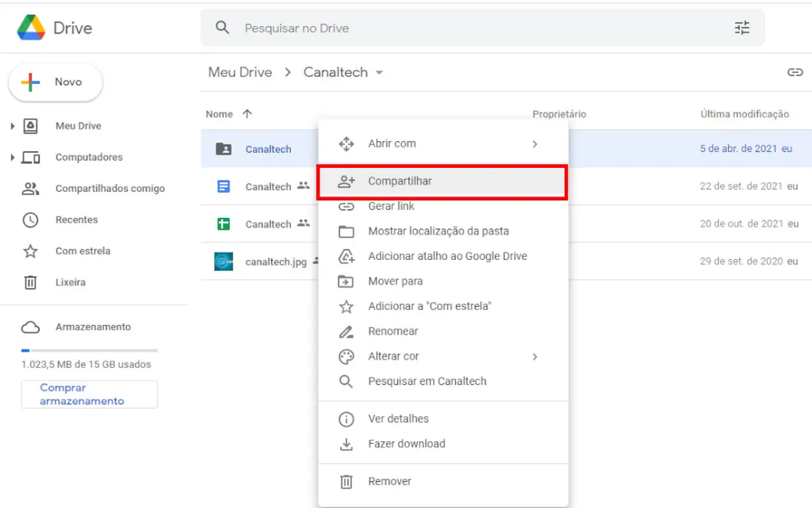Click Comprar armazenamento button
The height and width of the screenshot is (508, 812).
point(89,394)
